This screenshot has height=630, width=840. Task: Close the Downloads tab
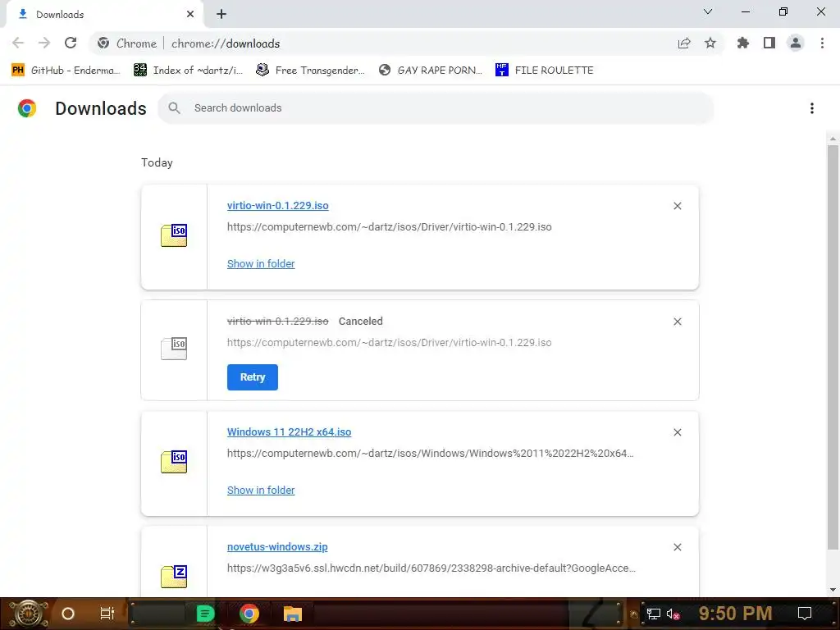[190, 15]
